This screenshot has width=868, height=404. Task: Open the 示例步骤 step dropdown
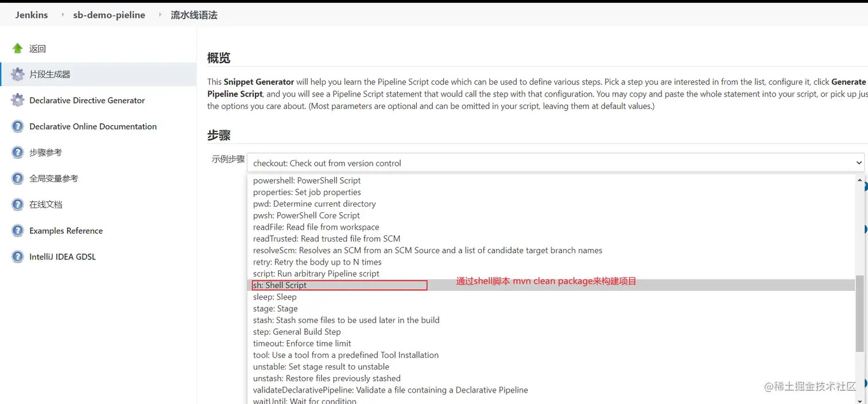coord(555,163)
